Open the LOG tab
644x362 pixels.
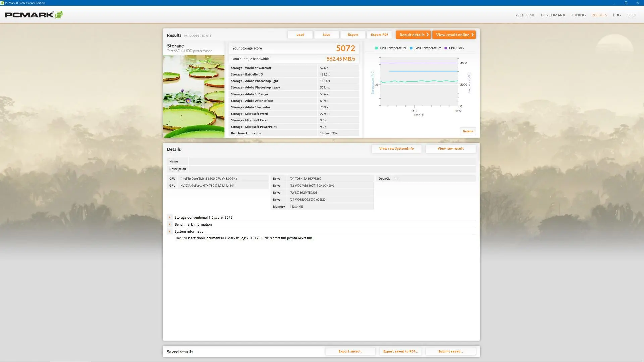pyautogui.click(x=616, y=15)
